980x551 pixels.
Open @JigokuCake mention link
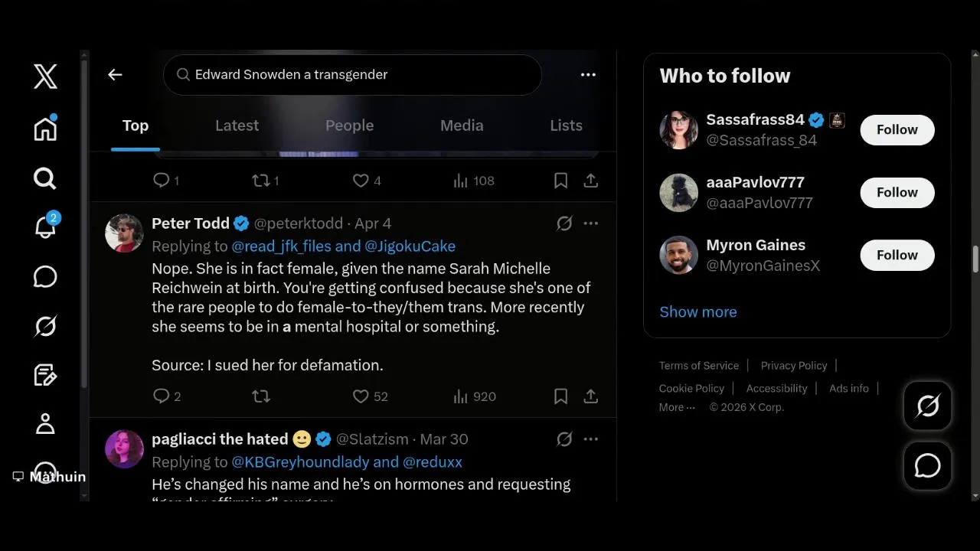[x=410, y=246]
